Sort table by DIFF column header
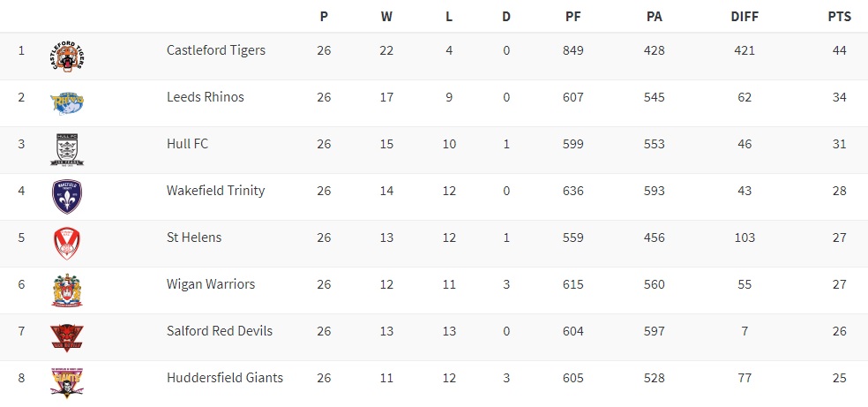Screen dimensions: 868x407 [x=744, y=17]
